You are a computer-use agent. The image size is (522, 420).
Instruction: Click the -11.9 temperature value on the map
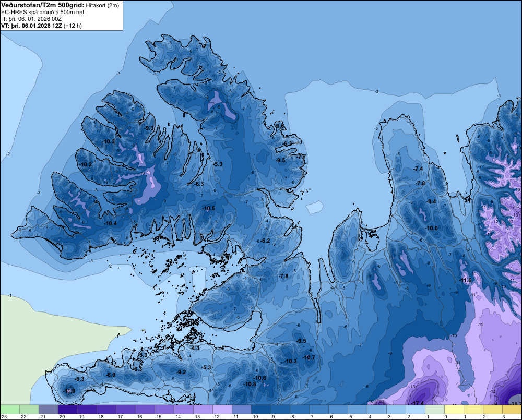coord(69,391)
